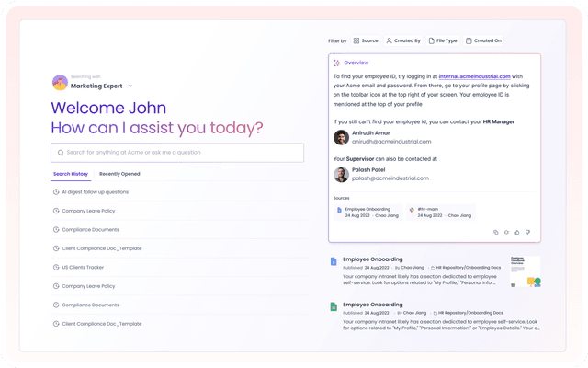Select the 'AI digest follow up questions' history entry

(x=179, y=192)
